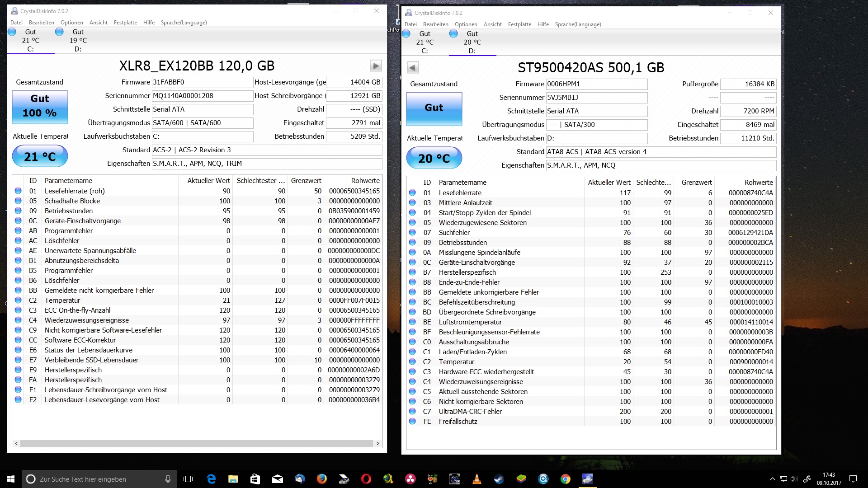Open Optionen menu in left window
Screen dimensions: 868x488
point(72,23)
